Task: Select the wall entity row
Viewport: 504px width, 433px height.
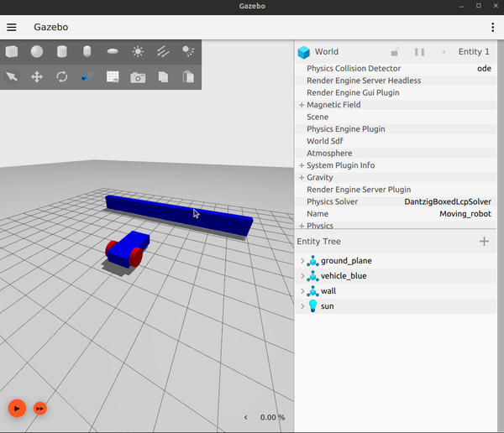Action: tap(396, 291)
